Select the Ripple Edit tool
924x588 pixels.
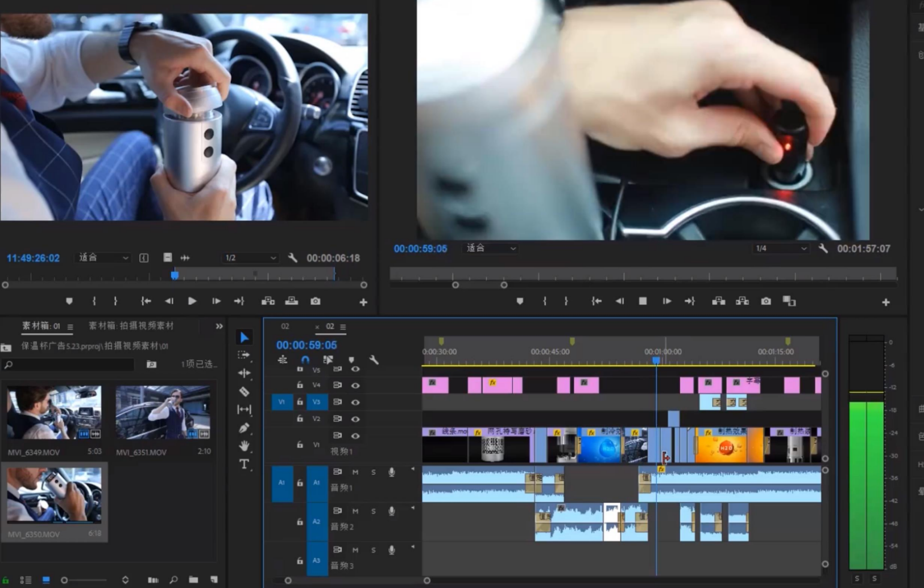pyautogui.click(x=244, y=373)
